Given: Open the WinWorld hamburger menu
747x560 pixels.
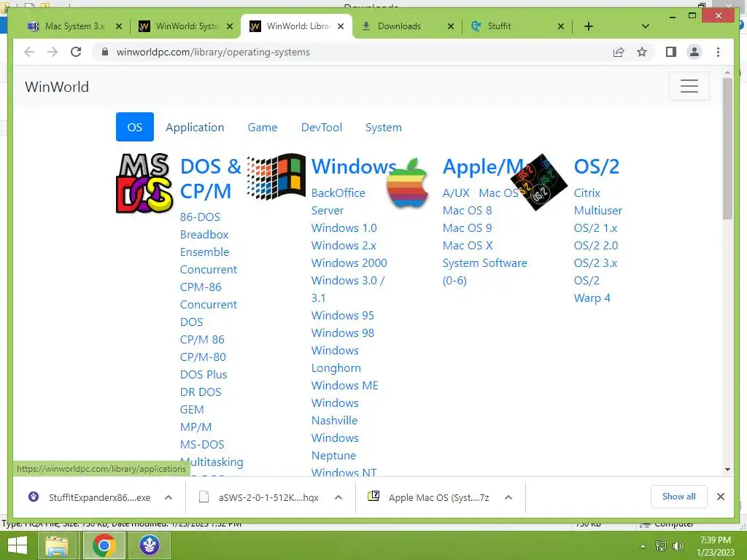Looking at the screenshot, I should pyautogui.click(x=689, y=86).
